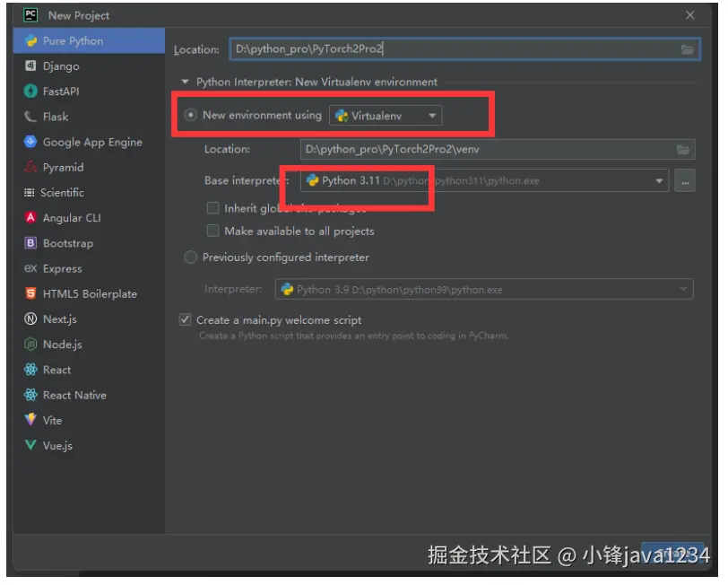Image resolution: width=728 pixels, height=585 pixels.
Task: Browse folder for project Location
Action: tap(687, 49)
